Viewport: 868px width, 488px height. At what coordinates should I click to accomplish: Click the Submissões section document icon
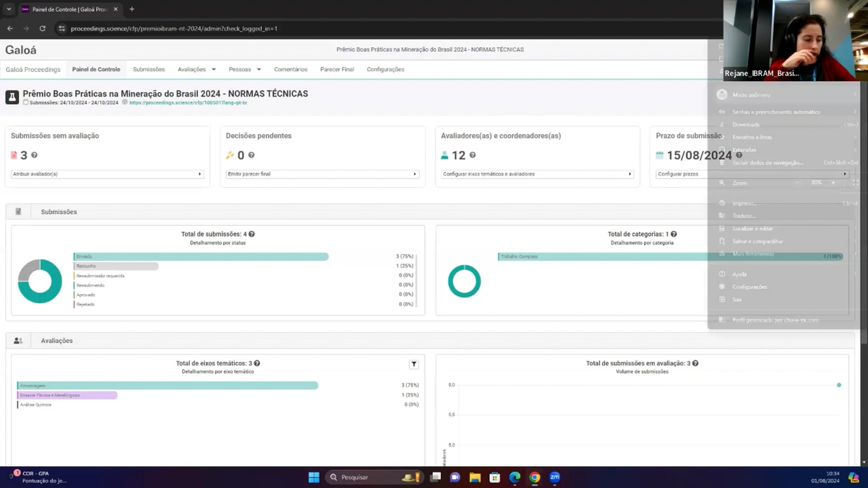click(19, 211)
